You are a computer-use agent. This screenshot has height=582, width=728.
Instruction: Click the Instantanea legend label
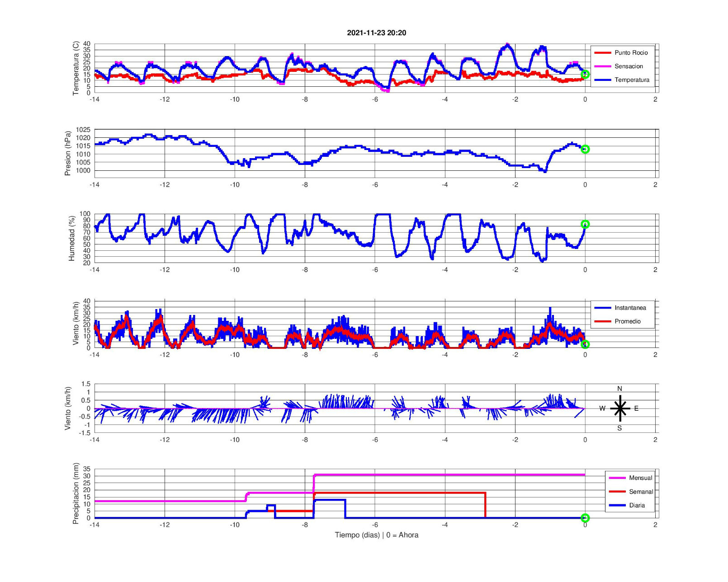click(630, 308)
